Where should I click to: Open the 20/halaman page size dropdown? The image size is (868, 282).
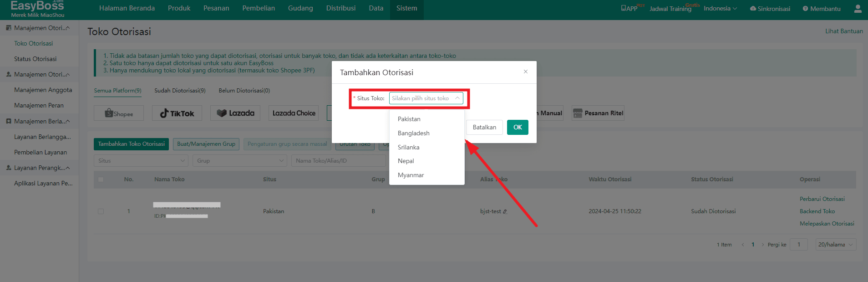836,245
